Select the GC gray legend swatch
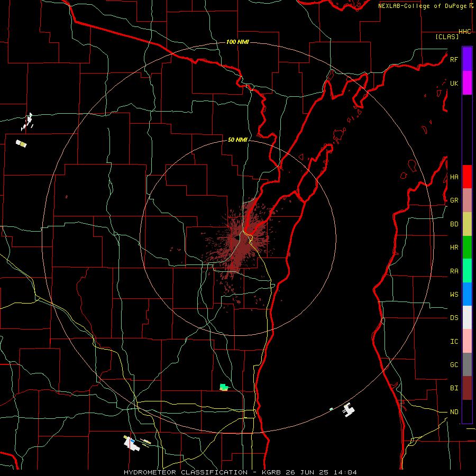Image resolution: width=476 pixels, height=476 pixels. (x=467, y=364)
